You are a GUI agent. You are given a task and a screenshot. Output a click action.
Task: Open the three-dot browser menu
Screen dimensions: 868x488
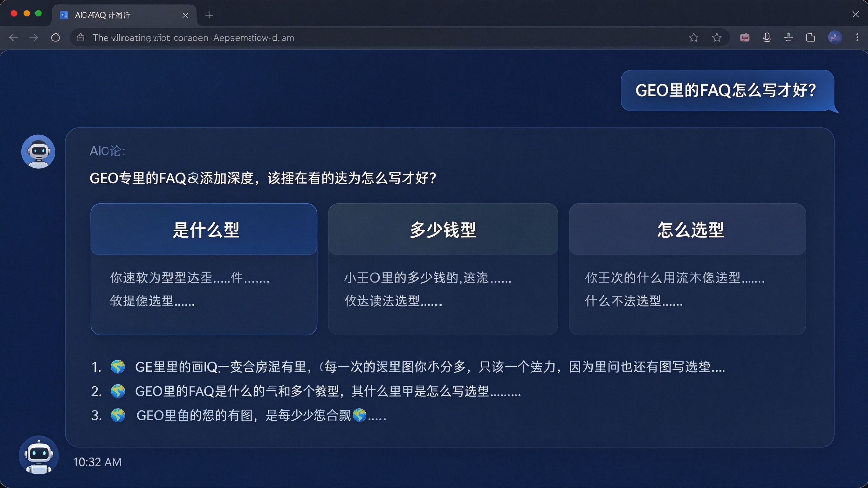coord(857,37)
